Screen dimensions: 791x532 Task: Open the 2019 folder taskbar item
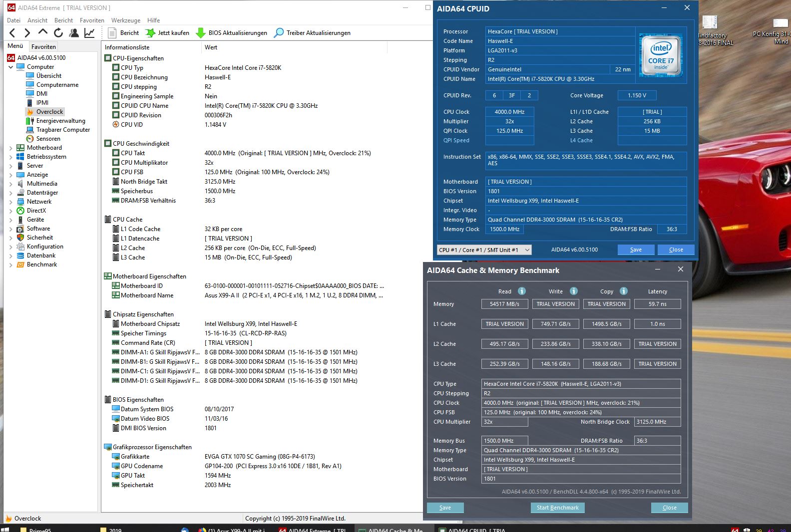(x=111, y=529)
